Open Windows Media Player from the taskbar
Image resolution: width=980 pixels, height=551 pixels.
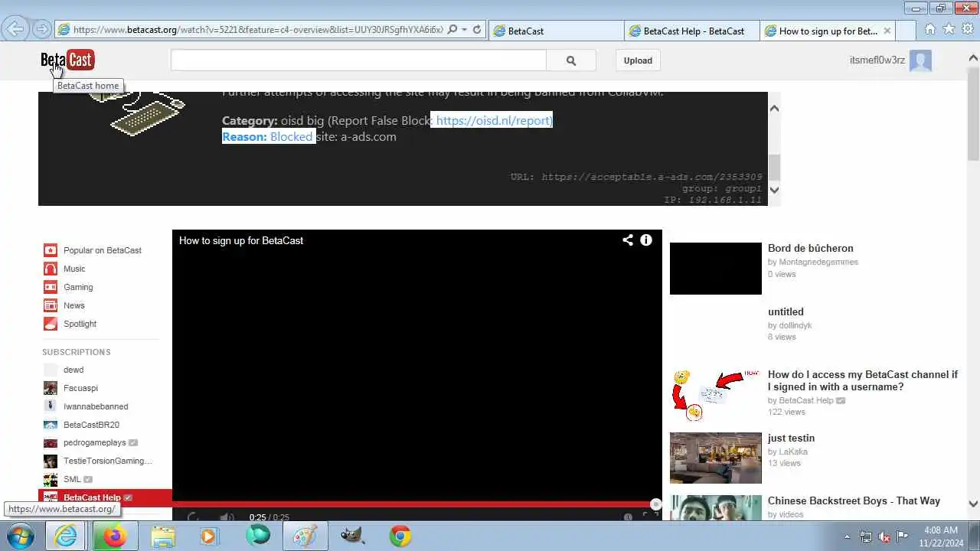click(208, 536)
